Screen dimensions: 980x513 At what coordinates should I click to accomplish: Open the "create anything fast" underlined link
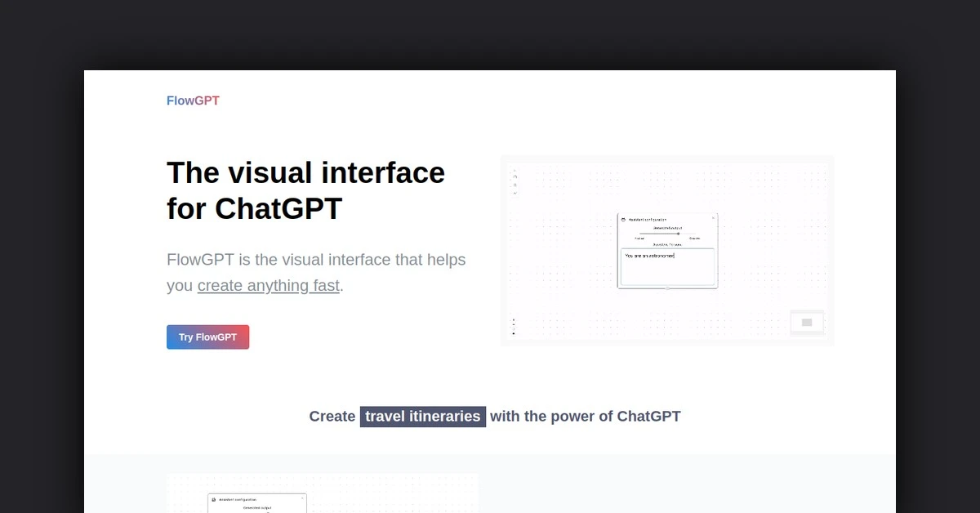(268, 286)
